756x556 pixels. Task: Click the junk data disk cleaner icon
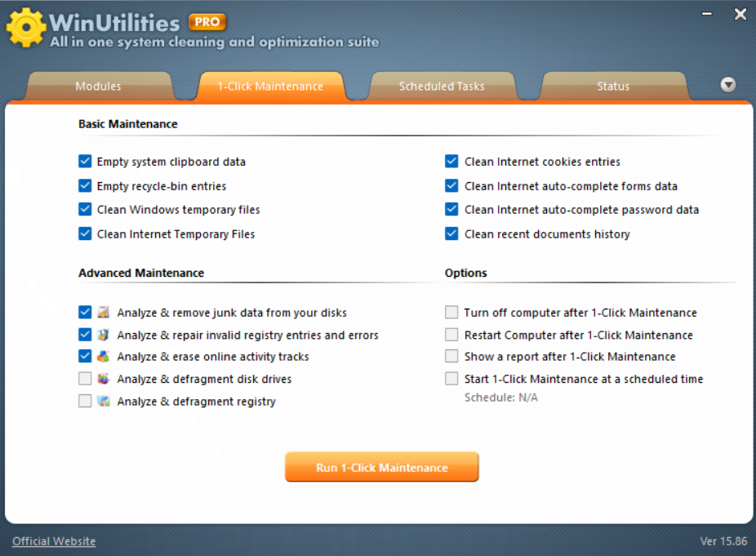[x=103, y=312]
